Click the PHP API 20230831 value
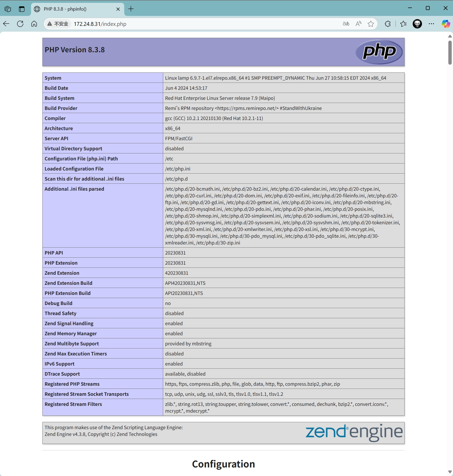This screenshot has height=476, width=453. pyautogui.click(x=175, y=253)
